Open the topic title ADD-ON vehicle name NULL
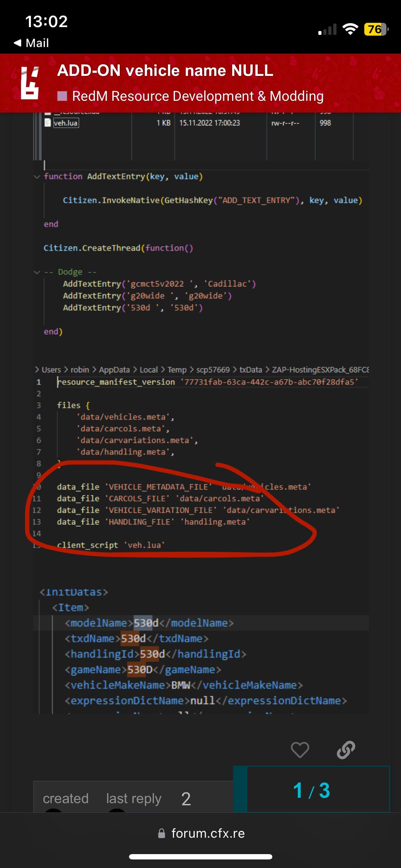The height and width of the screenshot is (868, 401). pyautogui.click(x=165, y=70)
